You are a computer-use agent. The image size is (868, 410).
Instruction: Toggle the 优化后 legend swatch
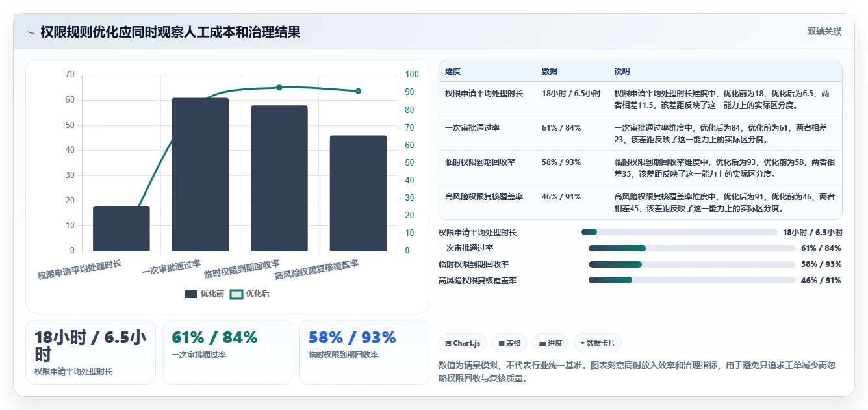coord(236,294)
